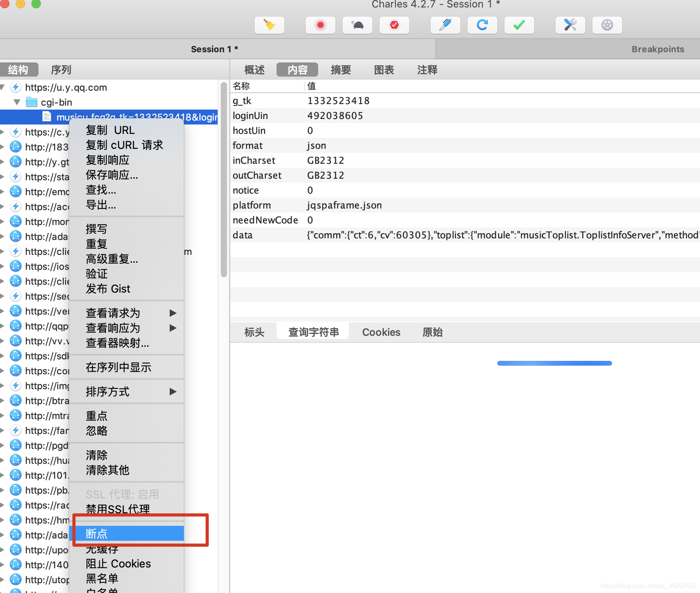Select the http://101 host globe icon
This screenshot has width=700, height=593.
tap(15, 475)
